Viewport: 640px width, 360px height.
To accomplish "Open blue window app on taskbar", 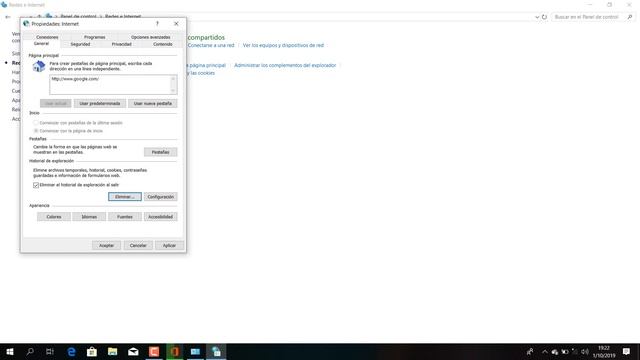I will (x=196, y=351).
